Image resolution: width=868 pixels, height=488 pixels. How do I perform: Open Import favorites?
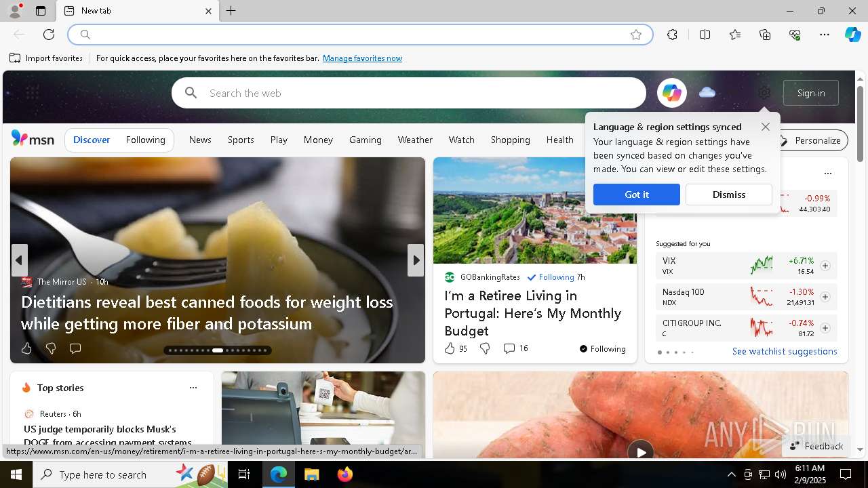pyautogui.click(x=46, y=58)
